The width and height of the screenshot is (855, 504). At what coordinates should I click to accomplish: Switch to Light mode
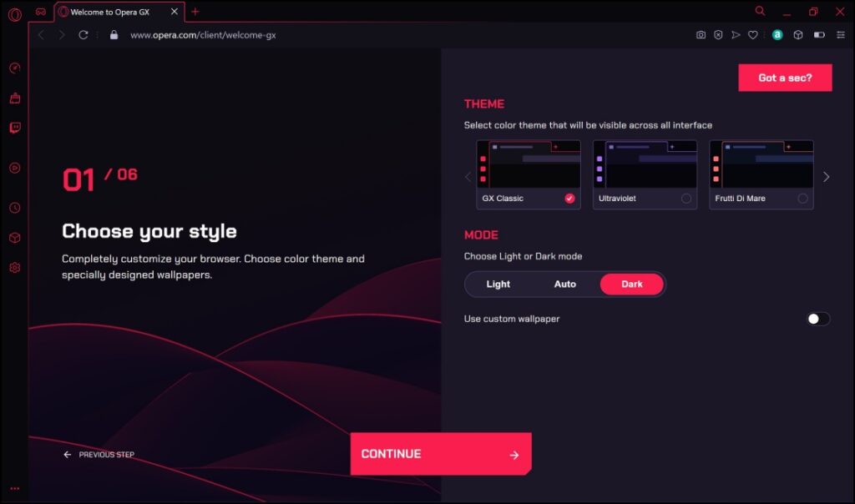point(498,284)
